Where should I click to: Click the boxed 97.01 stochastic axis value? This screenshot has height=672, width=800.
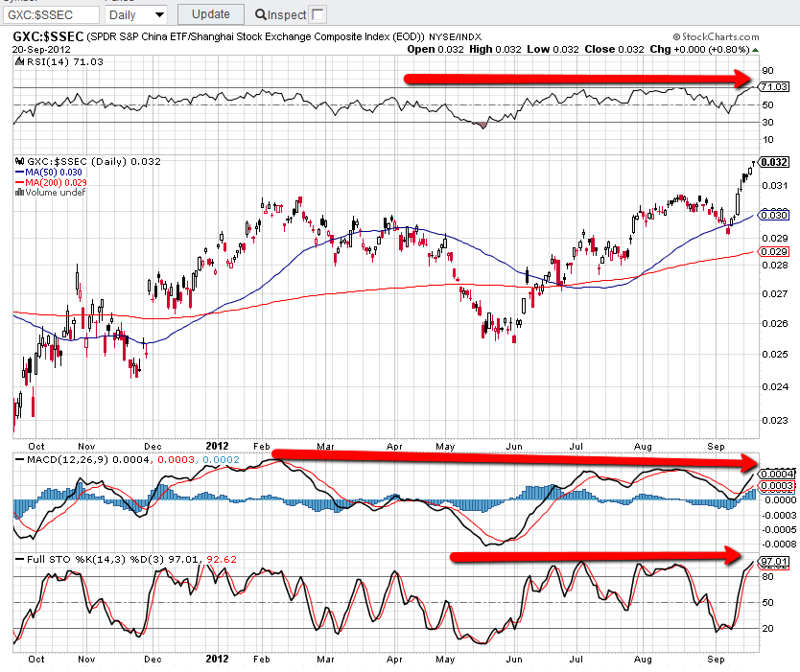click(x=774, y=562)
